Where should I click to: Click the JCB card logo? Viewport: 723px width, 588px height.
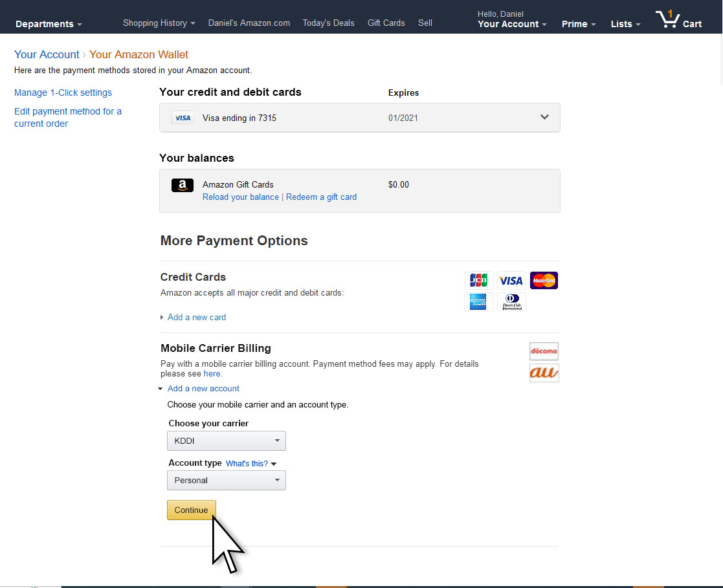479,280
